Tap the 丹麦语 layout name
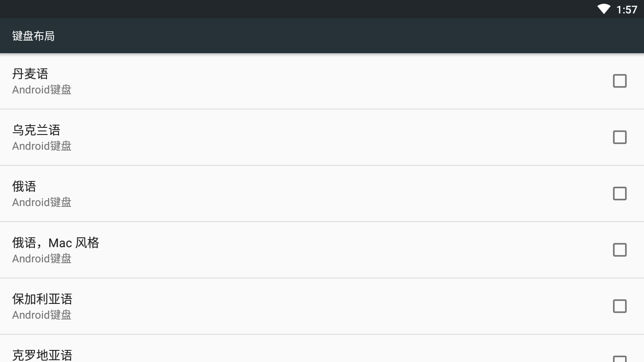 30,74
